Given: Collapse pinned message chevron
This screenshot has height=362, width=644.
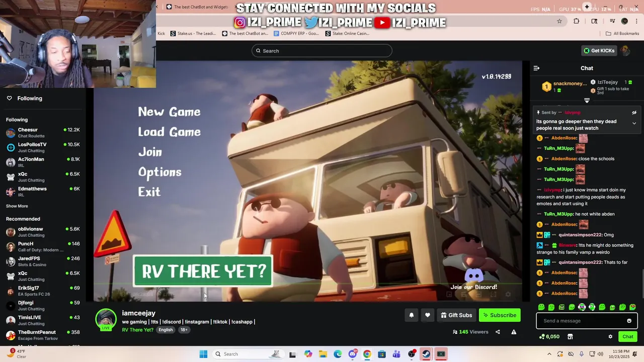Looking at the screenshot, I should click(x=634, y=123).
